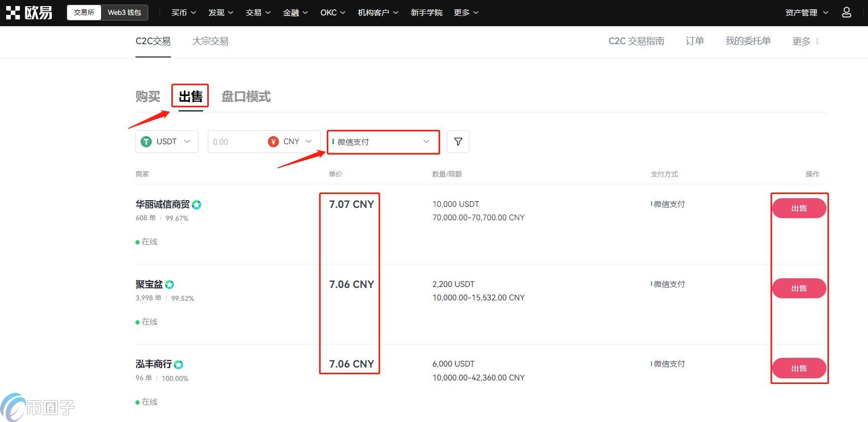Click the 泓丰商行 7.06 CNY price
The image size is (868, 422).
pyautogui.click(x=351, y=364)
